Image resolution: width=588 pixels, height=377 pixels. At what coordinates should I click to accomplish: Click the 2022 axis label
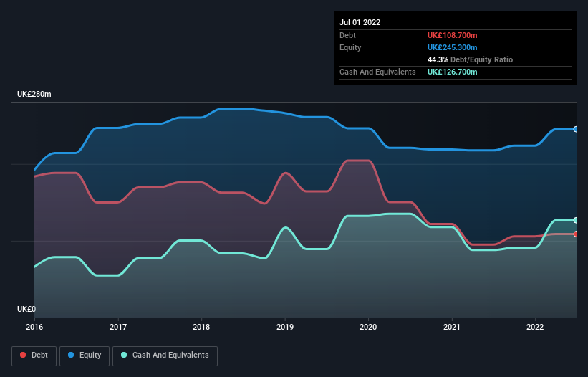tap(535, 327)
